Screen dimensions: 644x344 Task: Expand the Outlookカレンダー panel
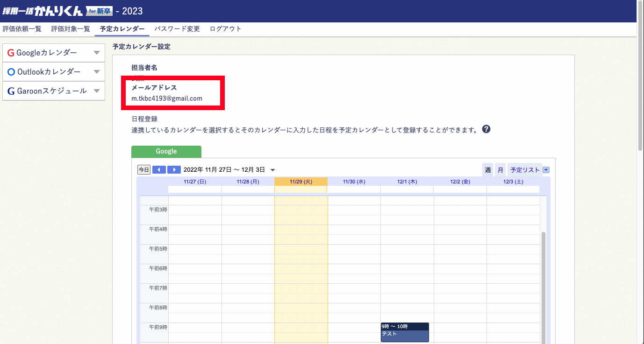(x=97, y=72)
